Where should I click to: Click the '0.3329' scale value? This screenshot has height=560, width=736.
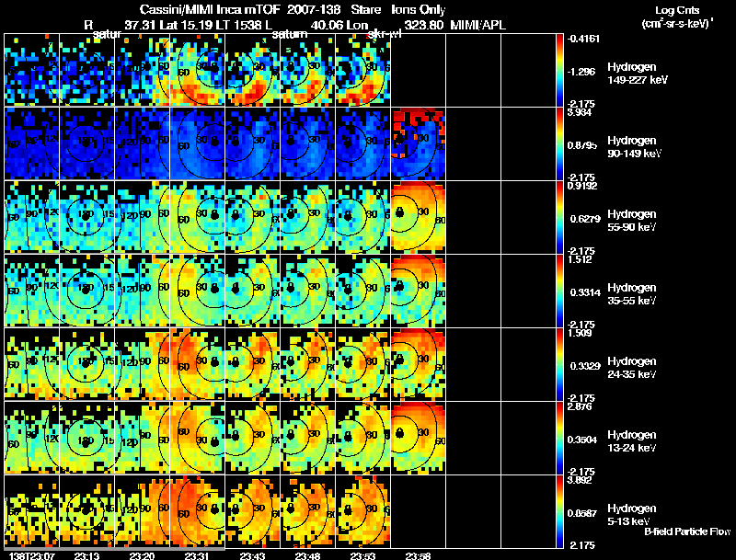click(x=585, y=366)
